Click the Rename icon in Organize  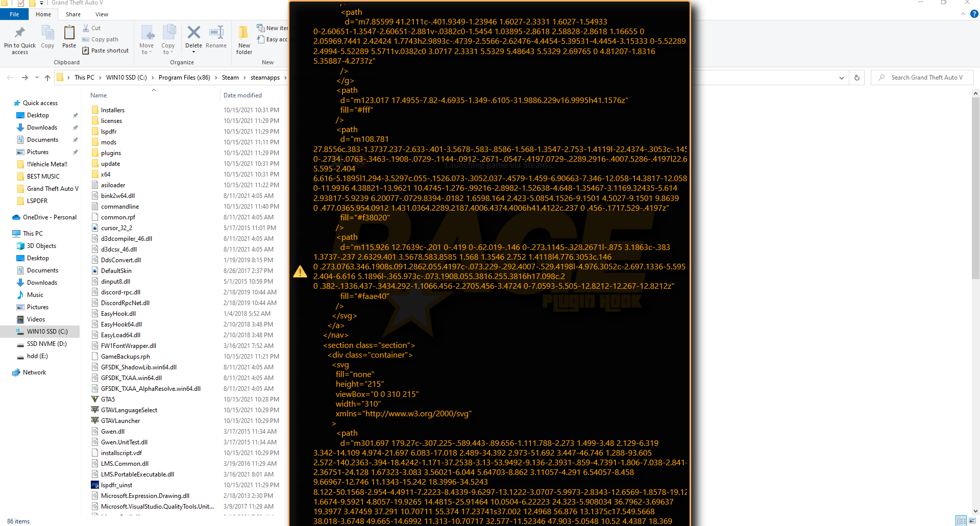(x=216, y=33)
